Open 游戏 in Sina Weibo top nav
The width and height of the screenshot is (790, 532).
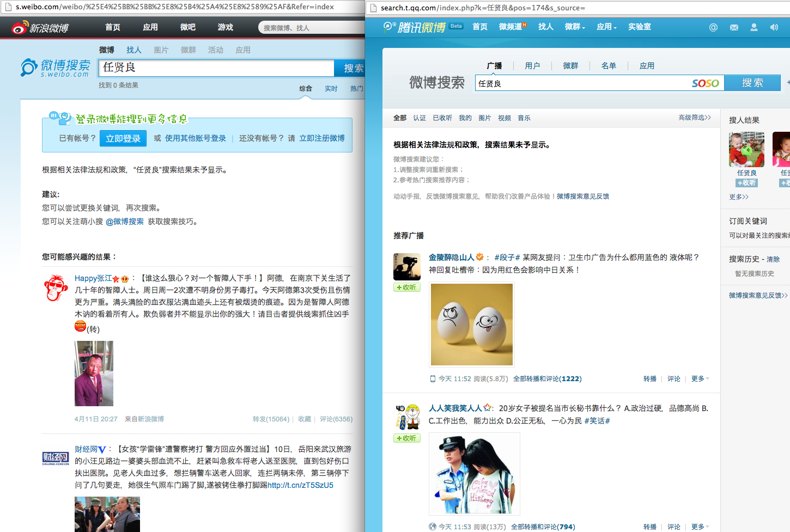226,27
